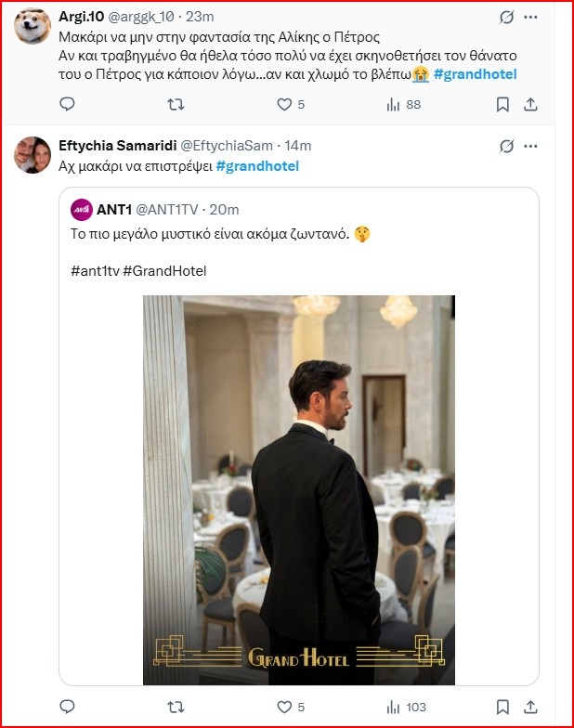Click Grok icon on Eftychia Samaridi's tweet
The height and width of the screenshot is (728, 574).
(x=507, y=146)
